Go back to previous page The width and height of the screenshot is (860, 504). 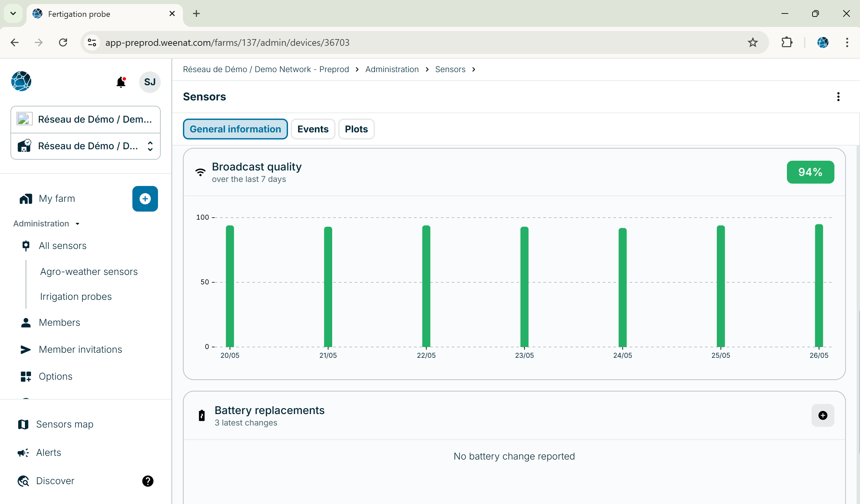click(x=15, y=43)
